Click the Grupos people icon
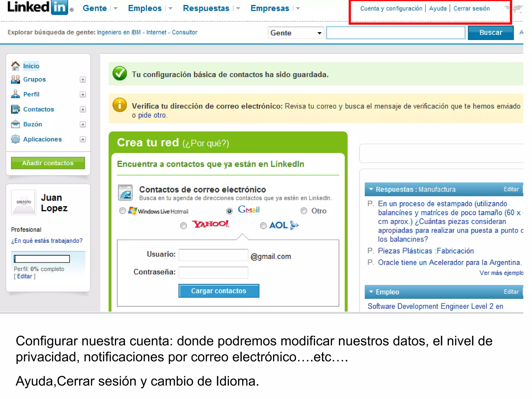This screenshot has width=532, height=399. 15,79
